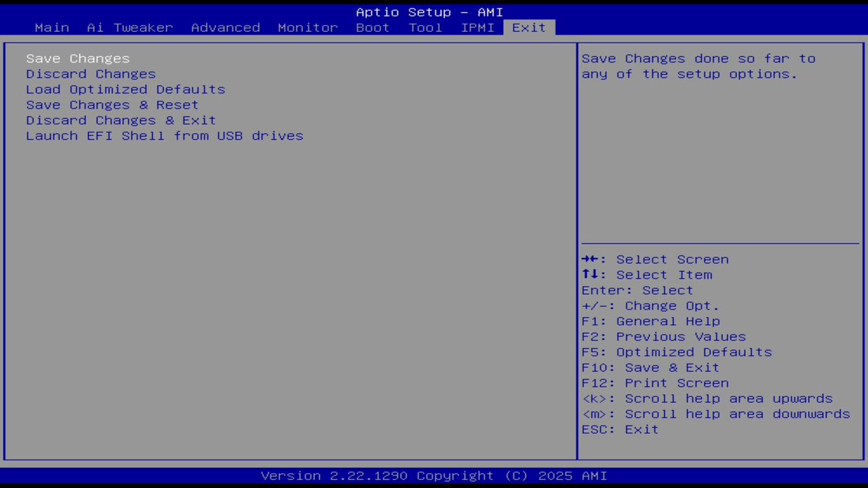Switch to the Monitor tab
Viewport: 868px width, 488px height.
[x=307, y=27]
